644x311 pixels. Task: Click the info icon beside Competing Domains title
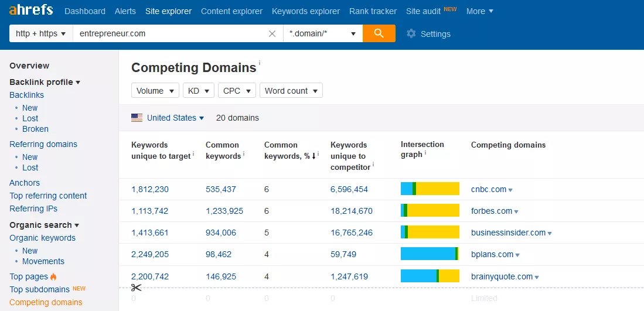[260, 63]
